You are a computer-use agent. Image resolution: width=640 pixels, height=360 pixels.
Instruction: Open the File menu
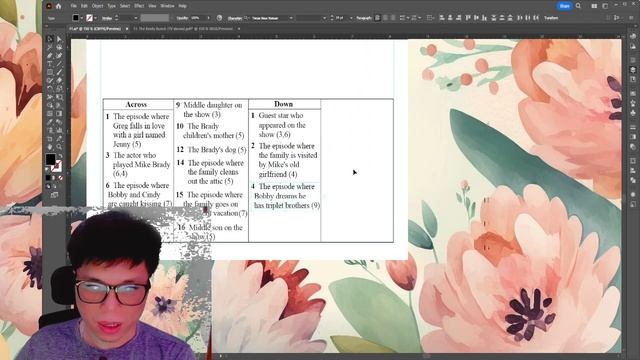coord(73,6)
